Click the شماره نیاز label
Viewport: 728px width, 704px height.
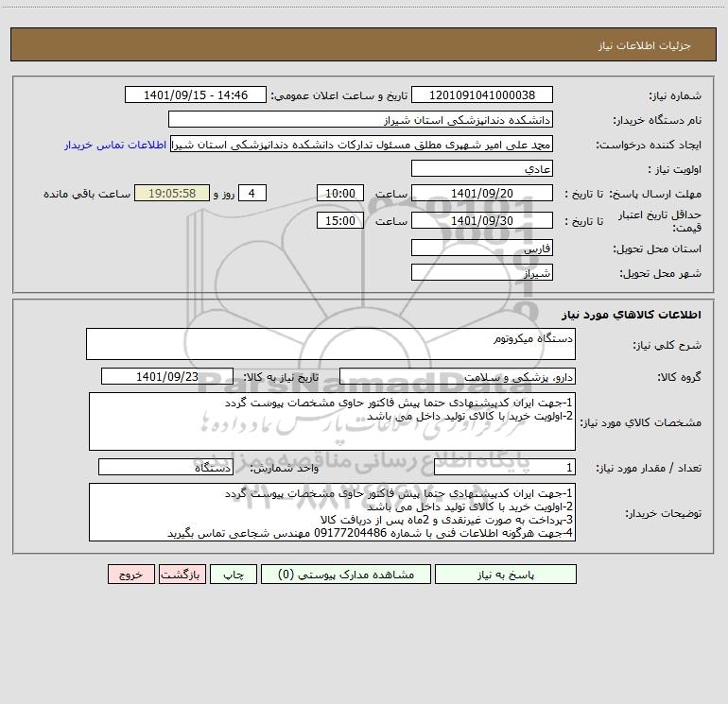(x=675, y=96)
